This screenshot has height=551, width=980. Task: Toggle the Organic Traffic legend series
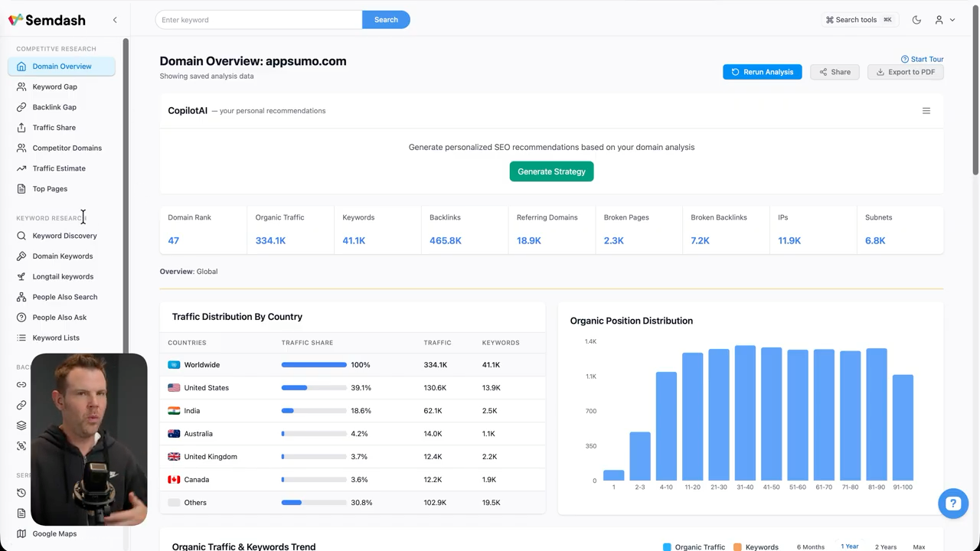pos(694,547)
